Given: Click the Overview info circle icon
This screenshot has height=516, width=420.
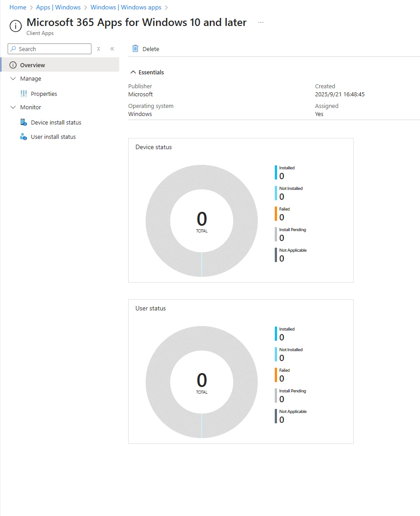Looking at the screenshot, I should pos(13,65).
